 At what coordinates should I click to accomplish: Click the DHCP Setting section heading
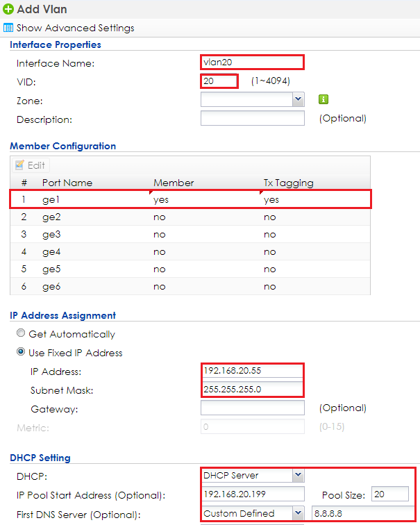tap(40, 458)
